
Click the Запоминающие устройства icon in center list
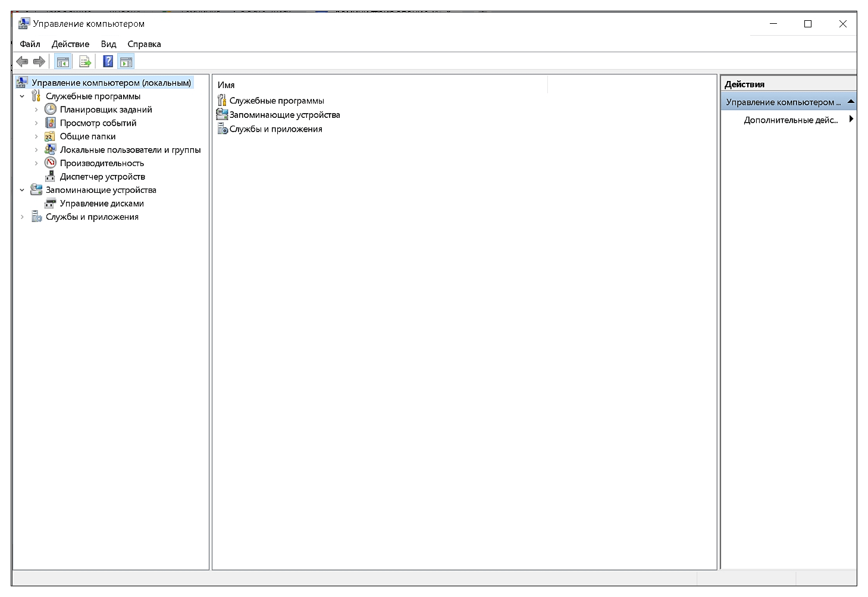[222, 114]
